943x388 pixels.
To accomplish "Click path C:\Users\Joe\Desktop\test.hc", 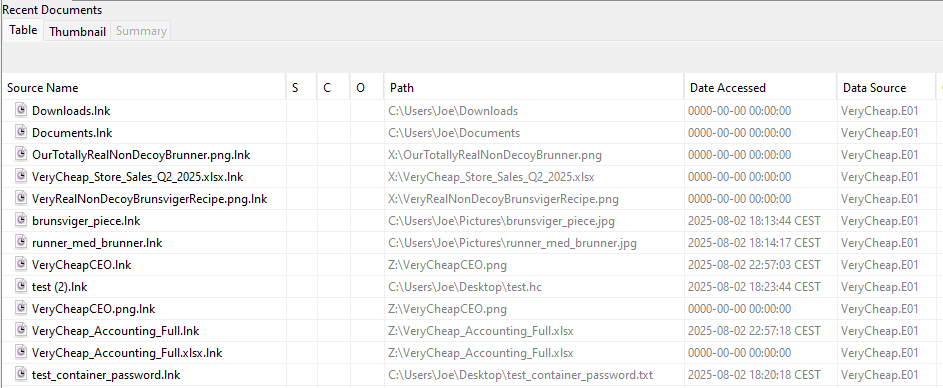I will pyautogui.click(x=465, y=287).
